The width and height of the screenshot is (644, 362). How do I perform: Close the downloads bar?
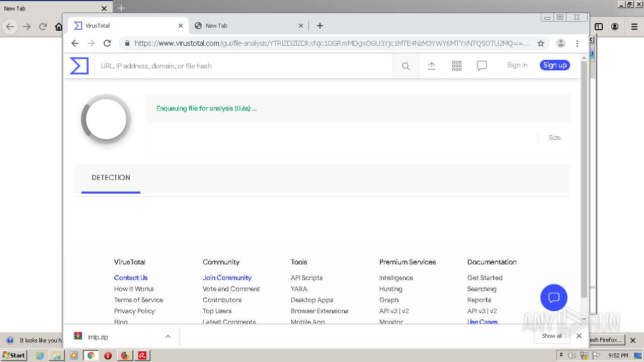(x=579, y=336)
